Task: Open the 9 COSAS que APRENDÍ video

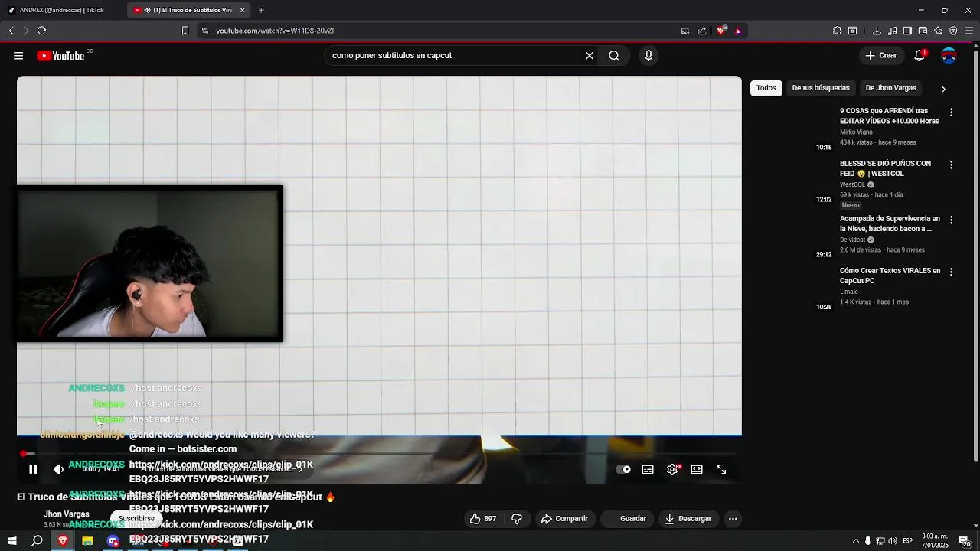Action: pos(889,116)
